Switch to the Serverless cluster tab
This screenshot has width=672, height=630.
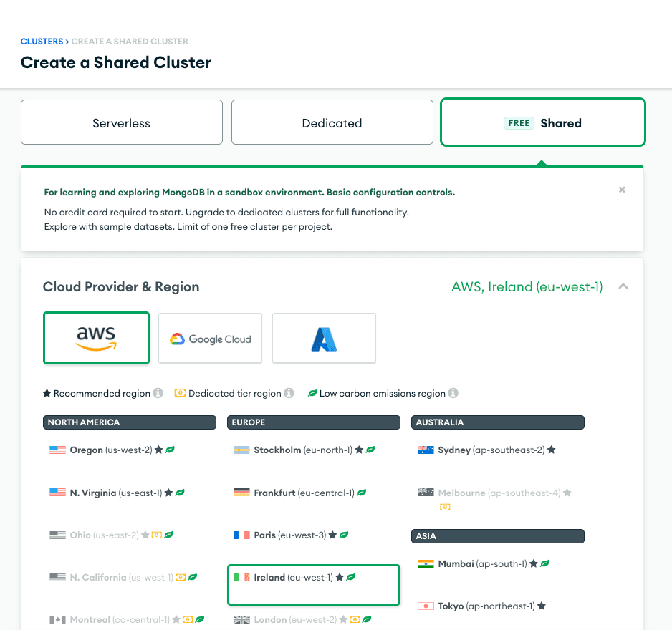click(x=121, y=122)
